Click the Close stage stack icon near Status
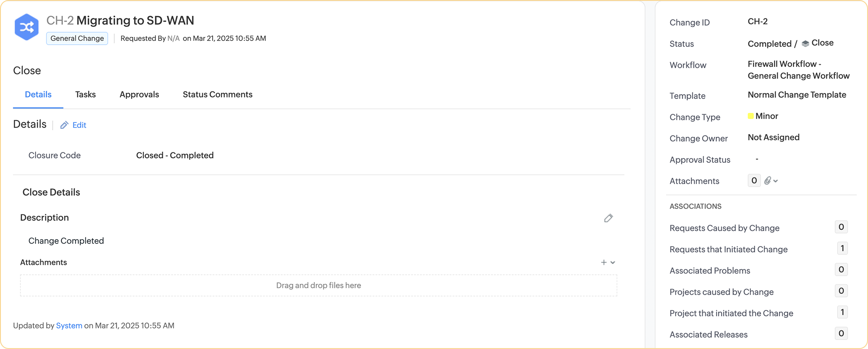The image size is (868, 349). (x=806, y=42)
